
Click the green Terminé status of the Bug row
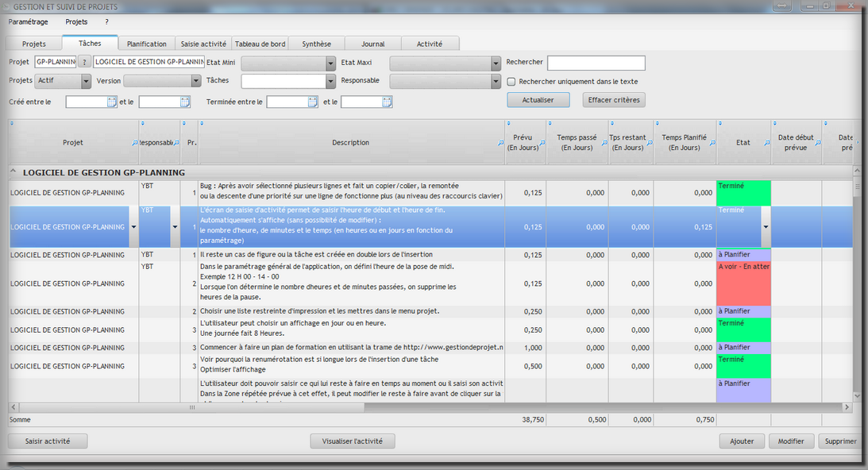(x=744, y=193)
